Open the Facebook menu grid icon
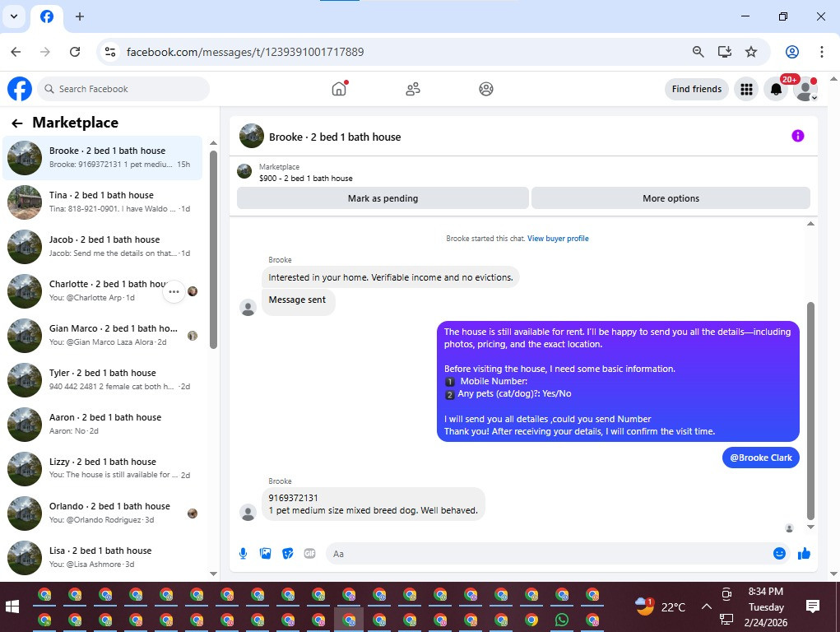Screen dimensions: 840x632 pyautogui.click(x=746, y=89)
